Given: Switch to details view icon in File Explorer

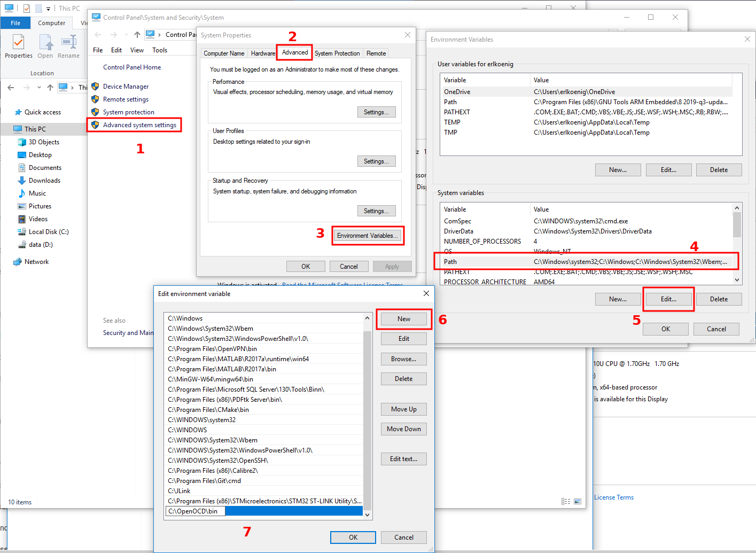Looking at the screenshot, I should click(x=566, y=502).
